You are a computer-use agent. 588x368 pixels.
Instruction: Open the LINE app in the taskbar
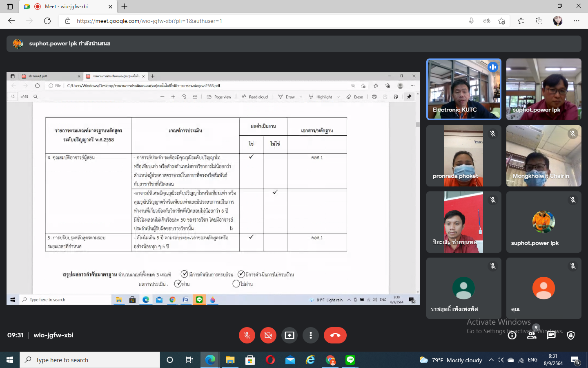click(x=350, y=360)
